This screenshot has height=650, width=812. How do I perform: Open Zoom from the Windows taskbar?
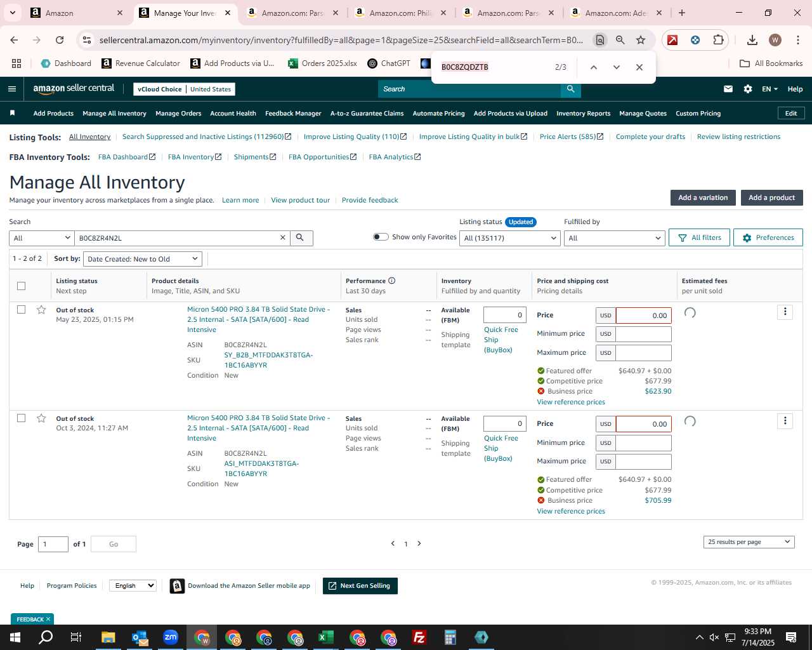171,637
